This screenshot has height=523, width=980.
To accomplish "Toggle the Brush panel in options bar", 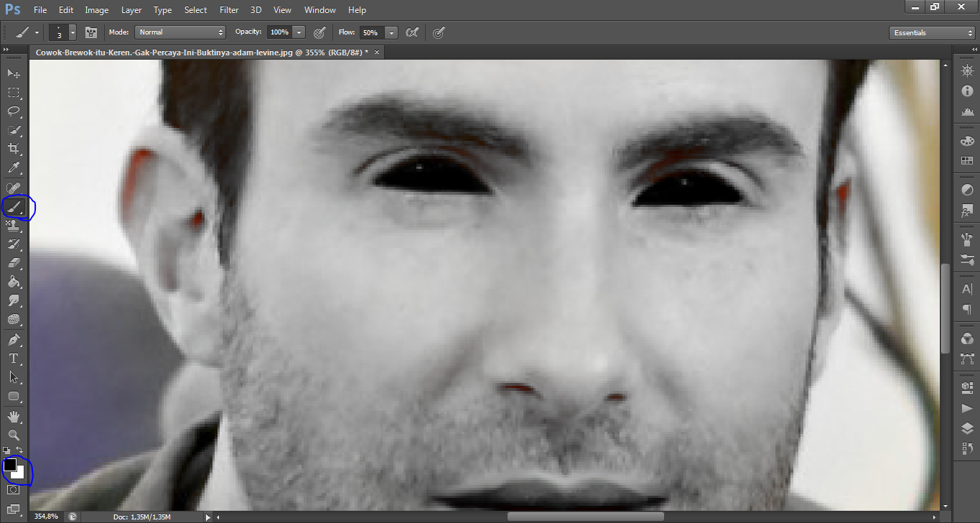I will point(91,32).
